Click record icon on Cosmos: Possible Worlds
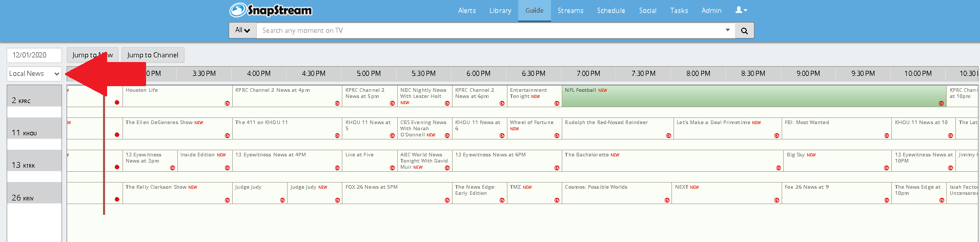Screen dimensions: 980x242 pos(667,200)
